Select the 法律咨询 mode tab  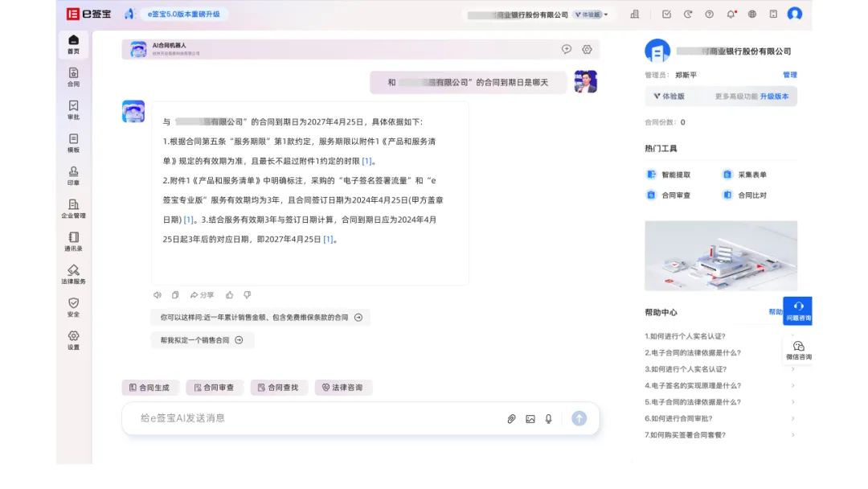point(342,388)
